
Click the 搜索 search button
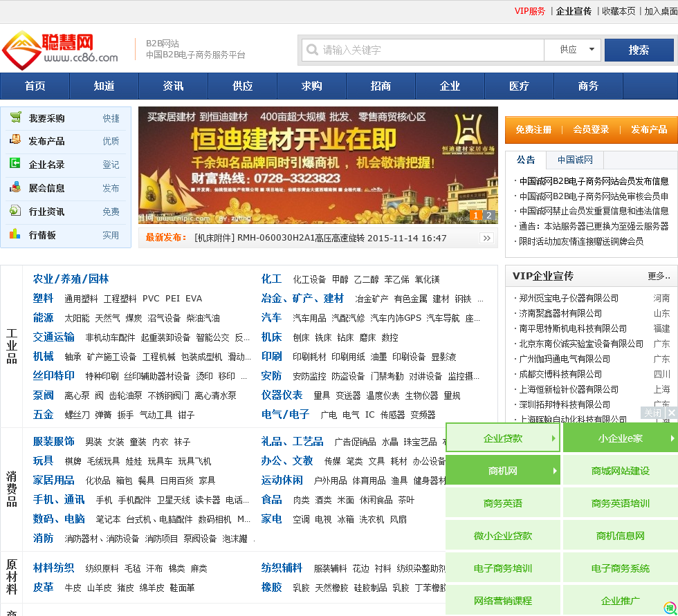[639, 50]
